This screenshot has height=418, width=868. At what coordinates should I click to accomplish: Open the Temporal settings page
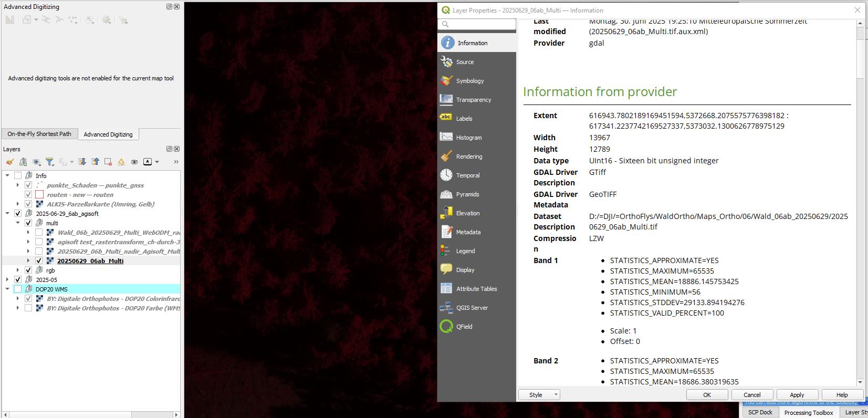[x=476, y=175]
